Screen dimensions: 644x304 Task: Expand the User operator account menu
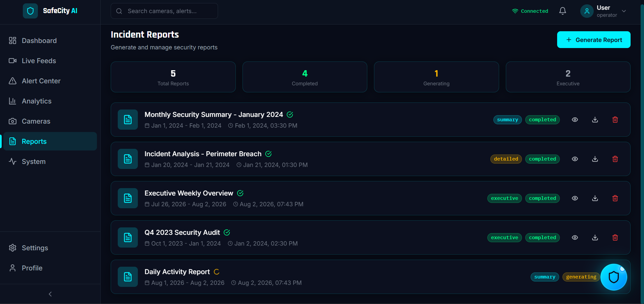pos(604,11)
